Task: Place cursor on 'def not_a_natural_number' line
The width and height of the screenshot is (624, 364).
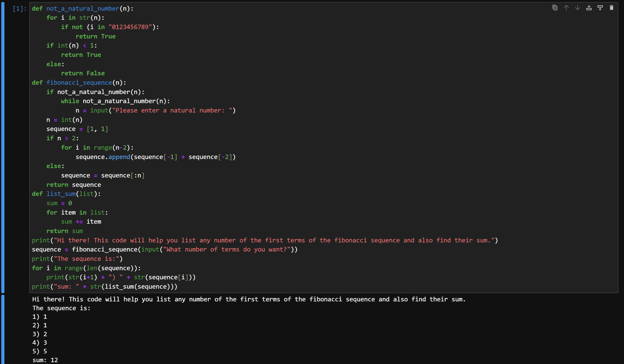Action: coord(83,9)
